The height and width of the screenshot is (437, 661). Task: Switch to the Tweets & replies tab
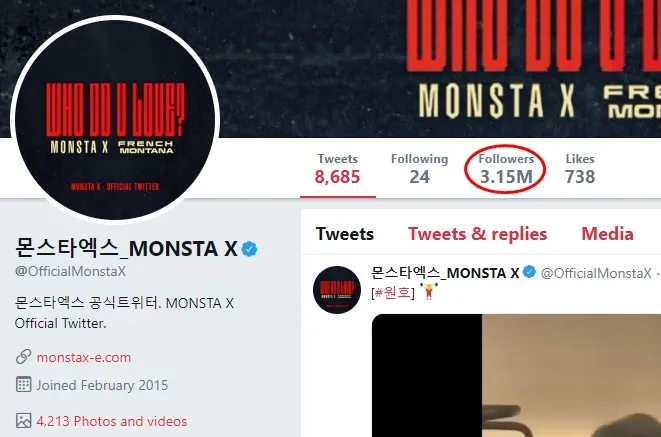(477, 234)
